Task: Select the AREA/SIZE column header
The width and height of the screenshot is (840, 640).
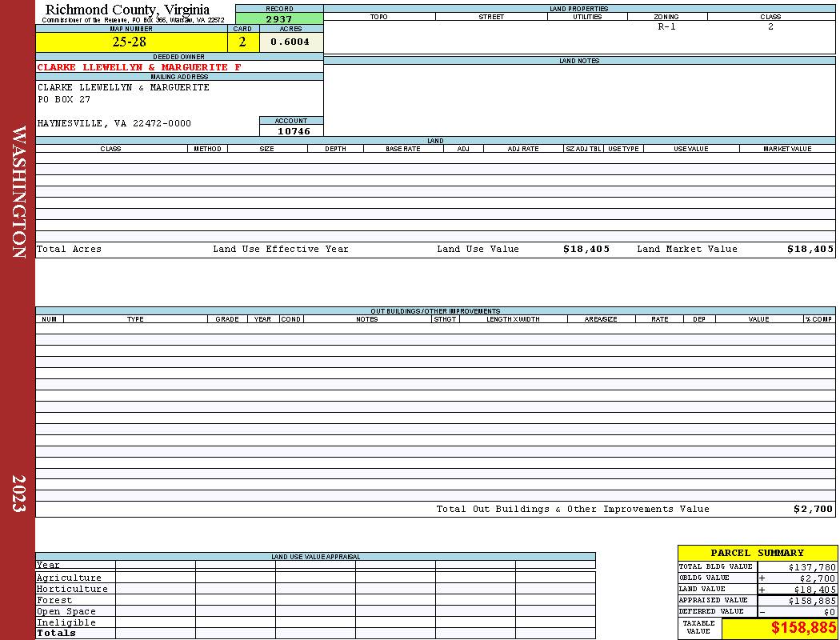Action: pos(601,318)
